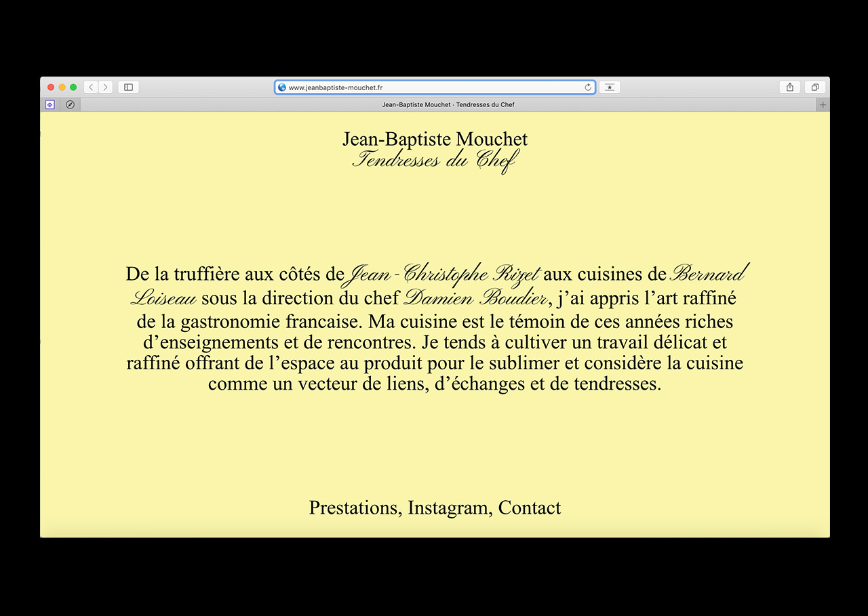The image size is (868, 616).
Task: Click the Jean-Baptiste Mouchet site title
Action: 435,139
